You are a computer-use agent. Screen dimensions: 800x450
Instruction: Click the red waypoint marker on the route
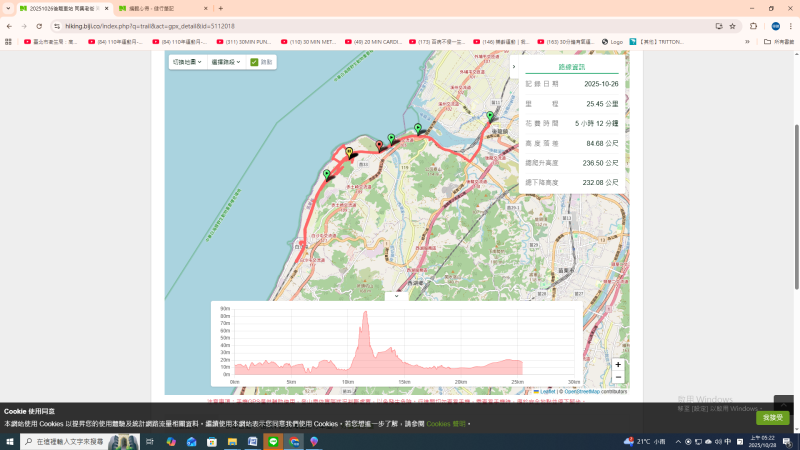click(379, 145)
